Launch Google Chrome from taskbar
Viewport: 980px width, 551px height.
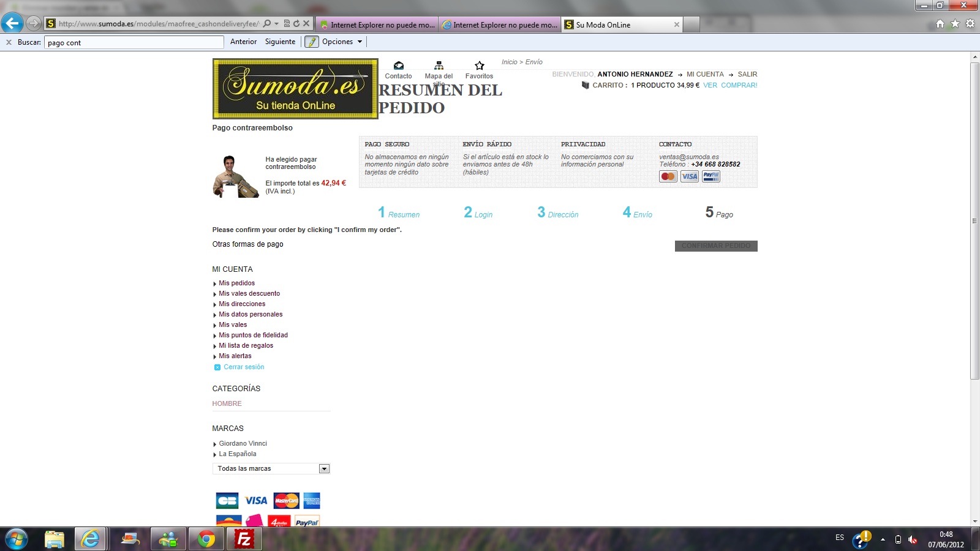pos(206,539)
